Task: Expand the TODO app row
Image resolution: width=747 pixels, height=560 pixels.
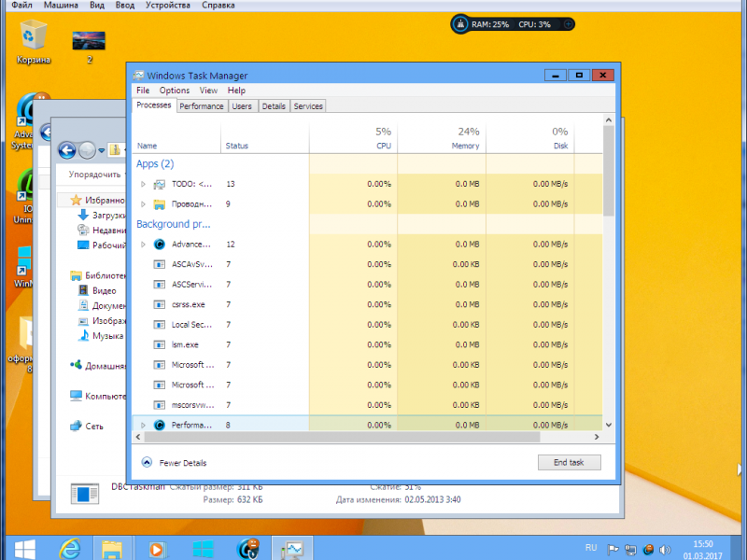Action: [143, 184]
